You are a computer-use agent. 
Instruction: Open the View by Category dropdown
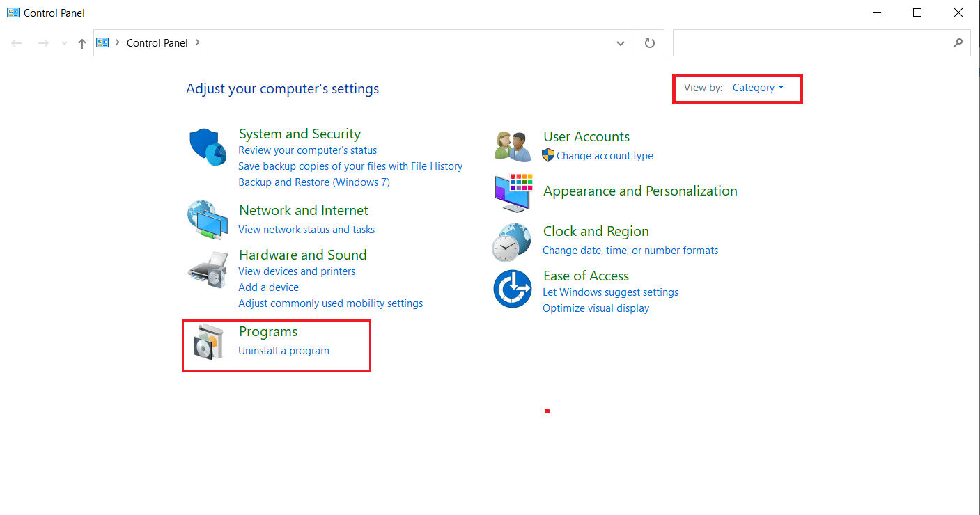click(x=758, y=88)
